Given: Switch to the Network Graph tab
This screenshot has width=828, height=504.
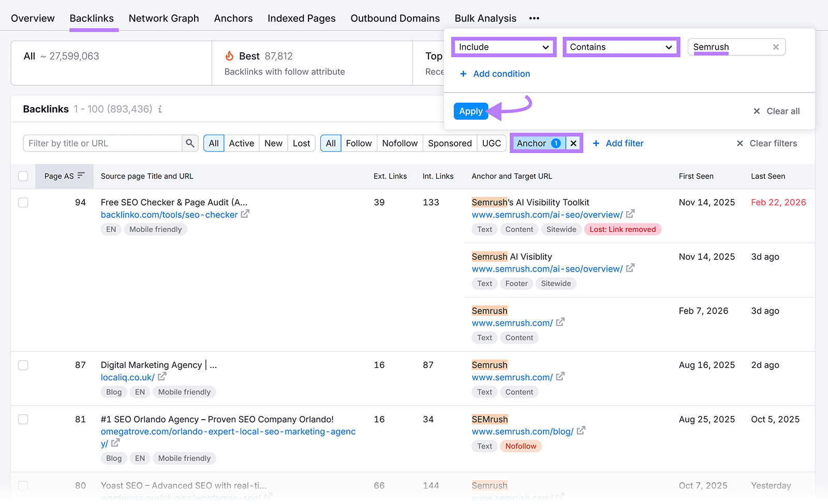Looking at the screenshot, I should (164, 18).
